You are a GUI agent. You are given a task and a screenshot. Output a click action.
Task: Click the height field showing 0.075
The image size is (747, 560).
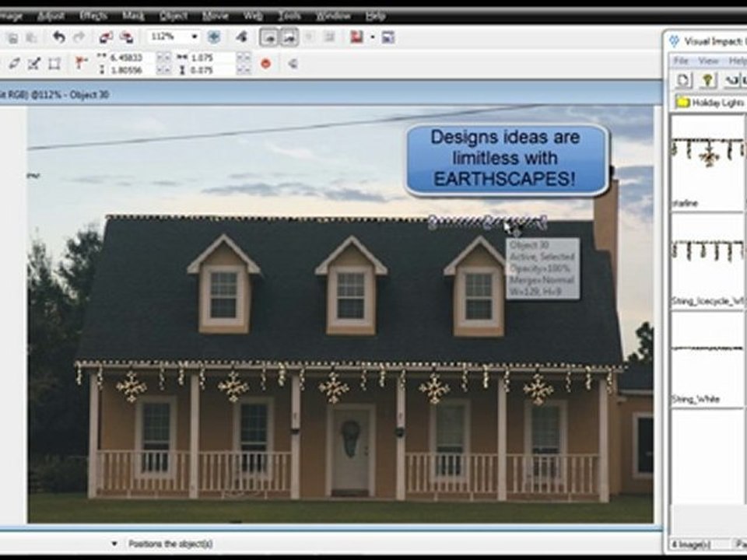212,70
